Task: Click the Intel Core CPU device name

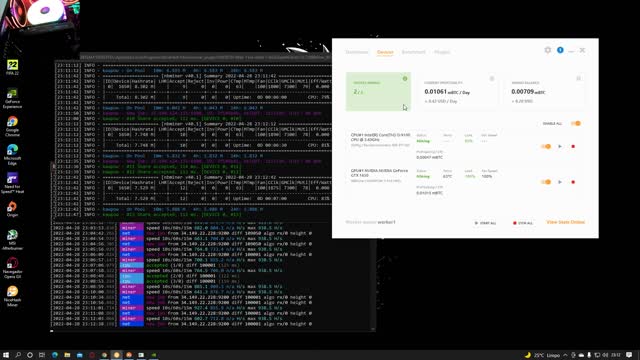Action: tap(380, 137)
